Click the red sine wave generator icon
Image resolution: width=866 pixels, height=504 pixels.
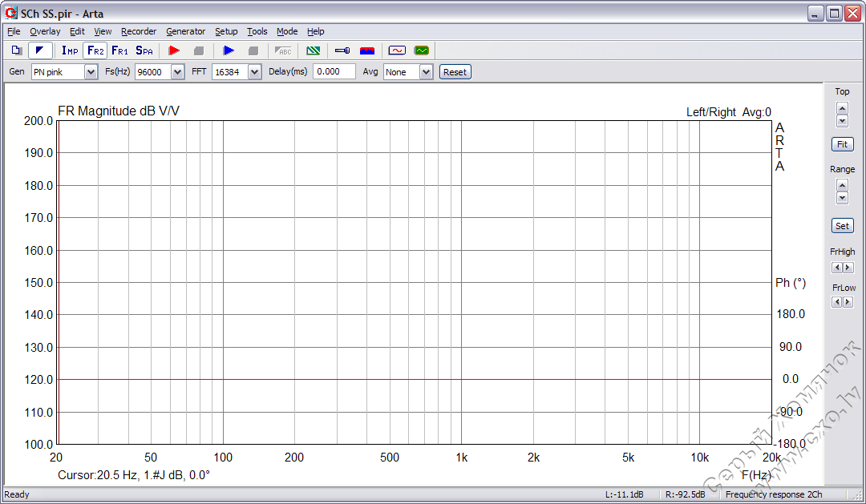[397, 50]
